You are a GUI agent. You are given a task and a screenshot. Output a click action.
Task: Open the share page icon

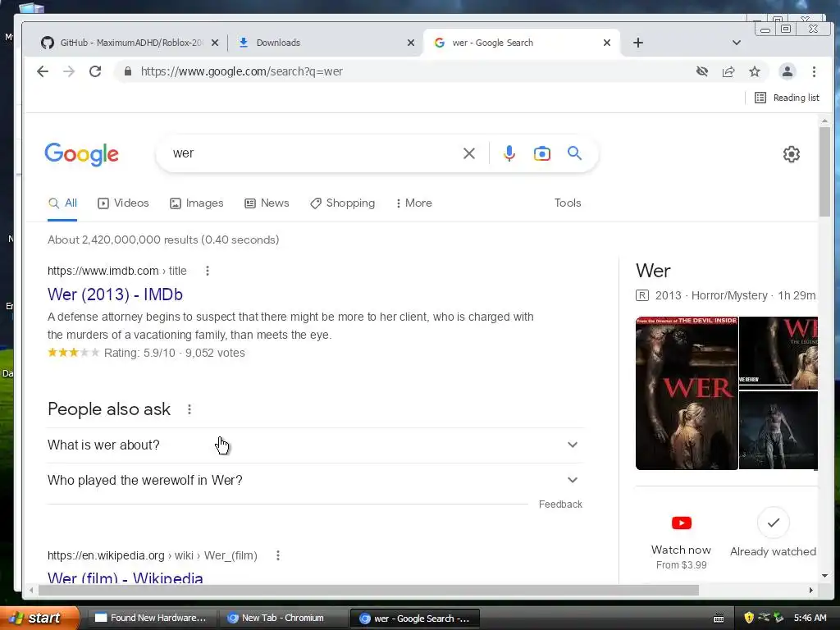coord(728,71)
